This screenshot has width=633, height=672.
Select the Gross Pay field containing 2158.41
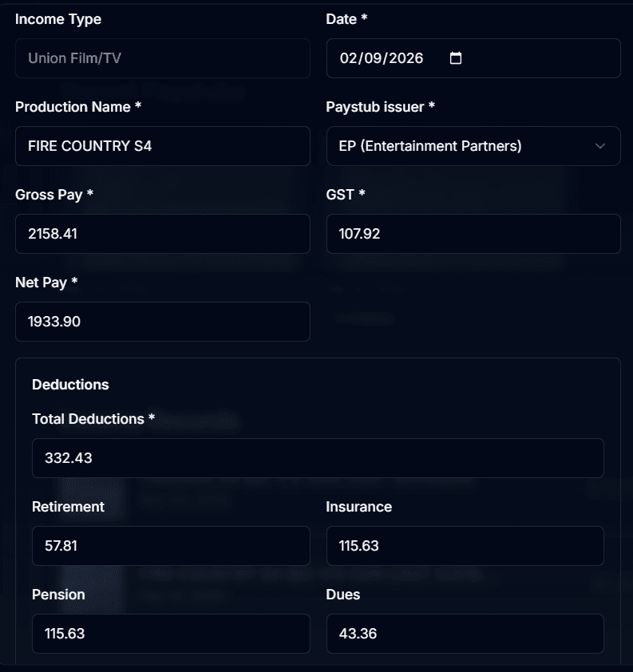(x=163, y=234)
